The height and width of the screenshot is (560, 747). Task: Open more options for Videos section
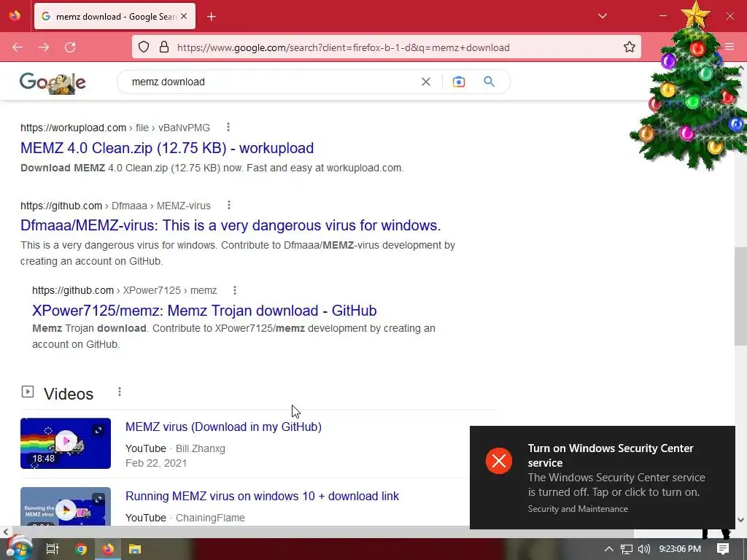click(x=120, y=392)
